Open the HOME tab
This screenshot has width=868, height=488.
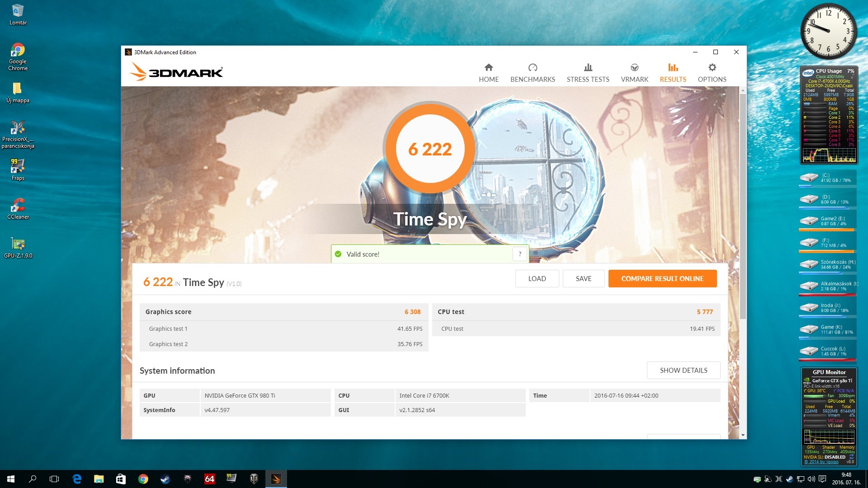pyautogui.click(x=489, y=73)
